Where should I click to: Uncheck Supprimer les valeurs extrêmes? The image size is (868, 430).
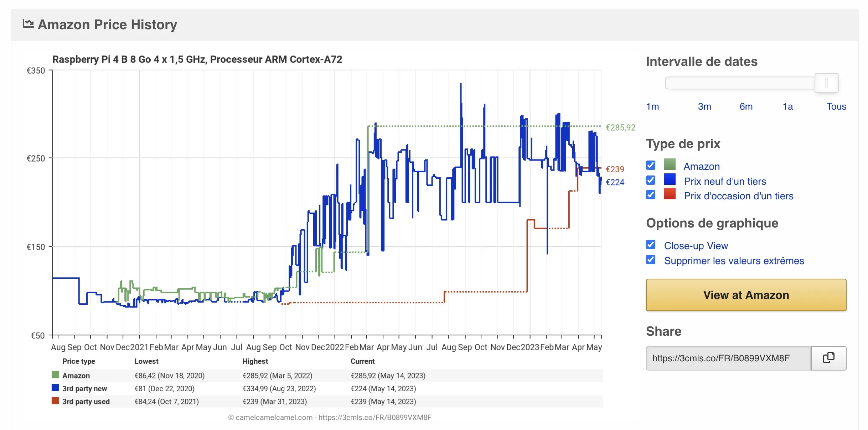pos(651,259)
